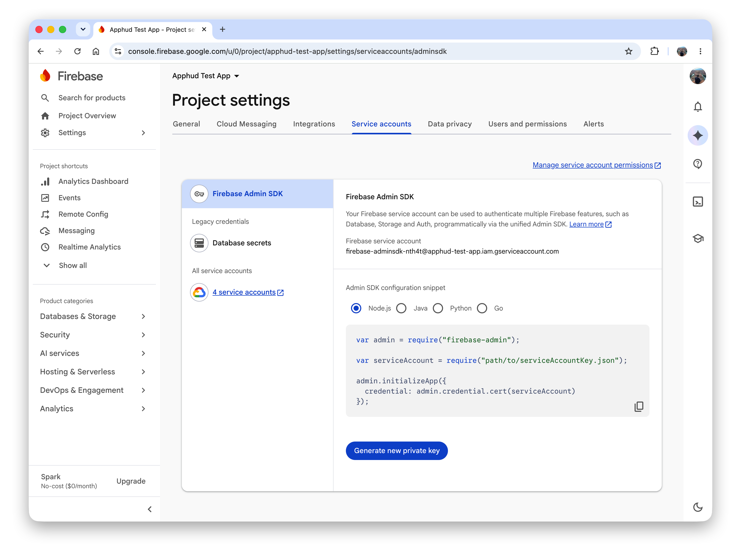741x560 pixels.
Task: Expand DevOps & Engagement category
Action: 93,390
